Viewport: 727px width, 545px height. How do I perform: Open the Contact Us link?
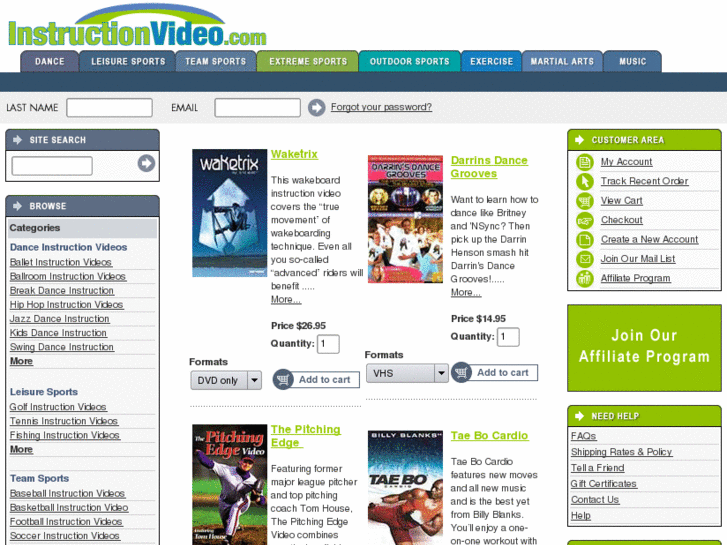(x=595, y=500)
